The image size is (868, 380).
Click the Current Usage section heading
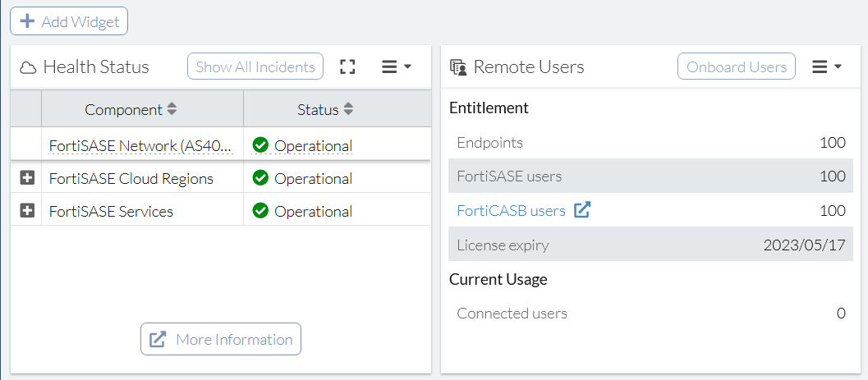[498, 279]
